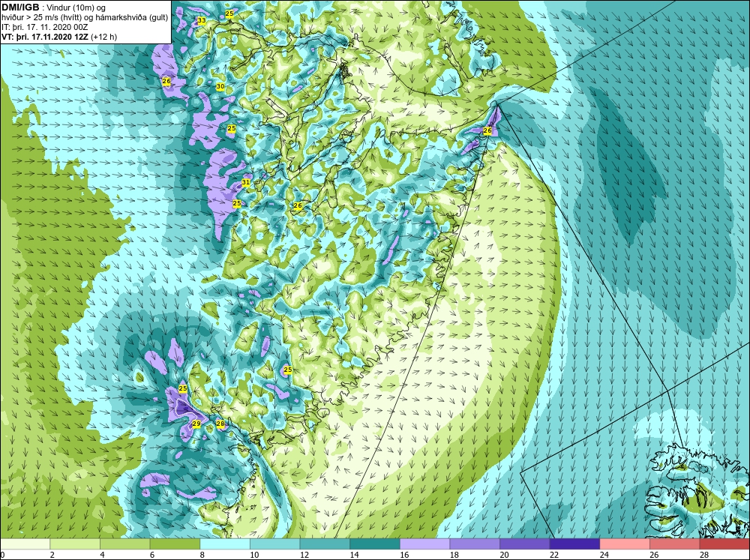Click the "(+12 h)" forecast offset text
The height and width of the screenshot is (560, 750).
click(x=103, y=37)
